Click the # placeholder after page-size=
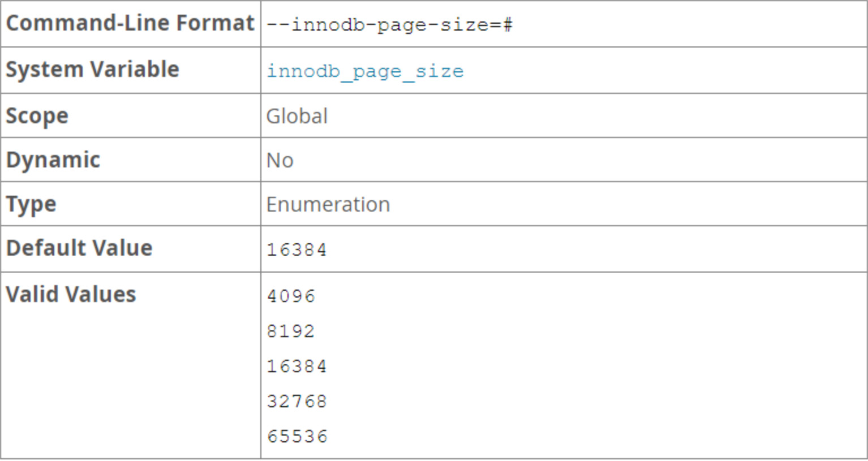This screenshot has height=461, width=868. click(507, 25)
